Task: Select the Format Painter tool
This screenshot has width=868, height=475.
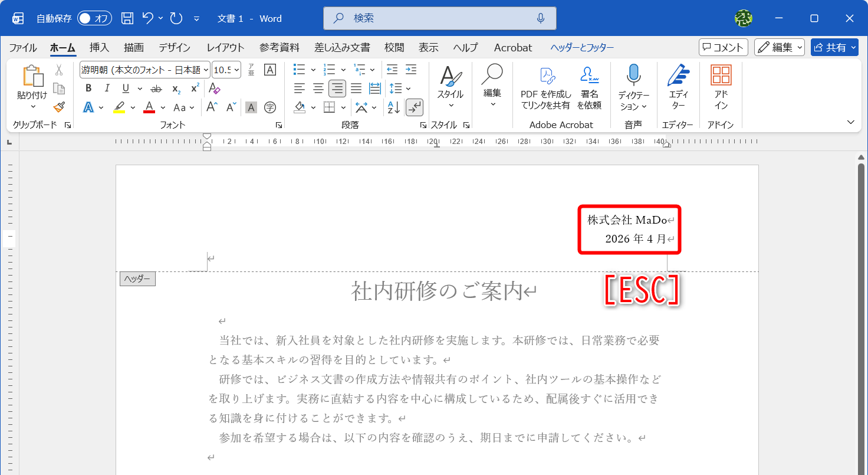Action: click(58, 107)
